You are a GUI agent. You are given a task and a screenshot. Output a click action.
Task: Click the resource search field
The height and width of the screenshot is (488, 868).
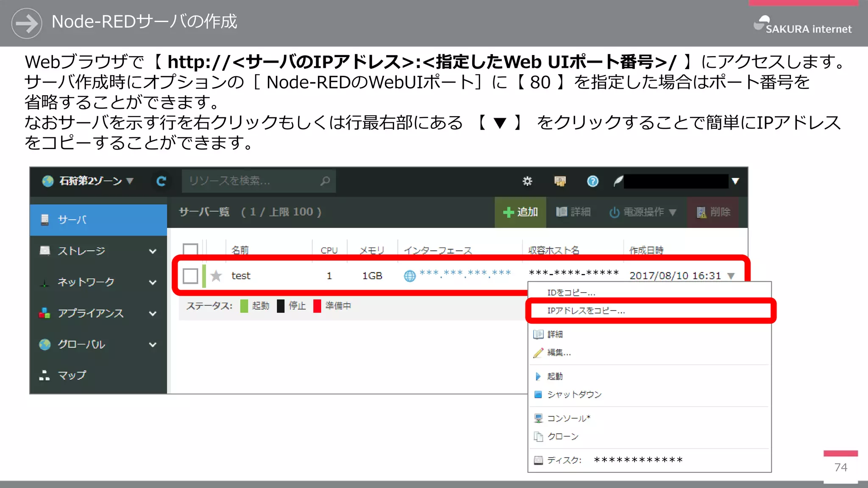[x=259, y=181]
